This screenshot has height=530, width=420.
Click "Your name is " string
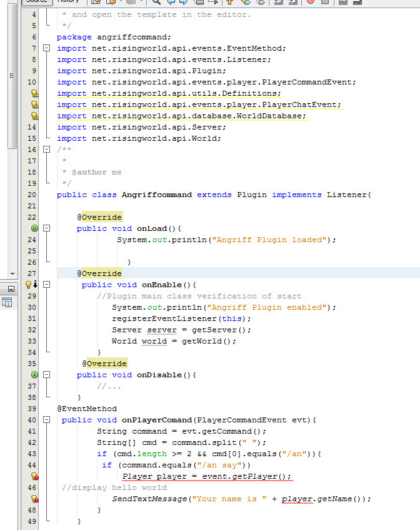click(x=229, y=499)
